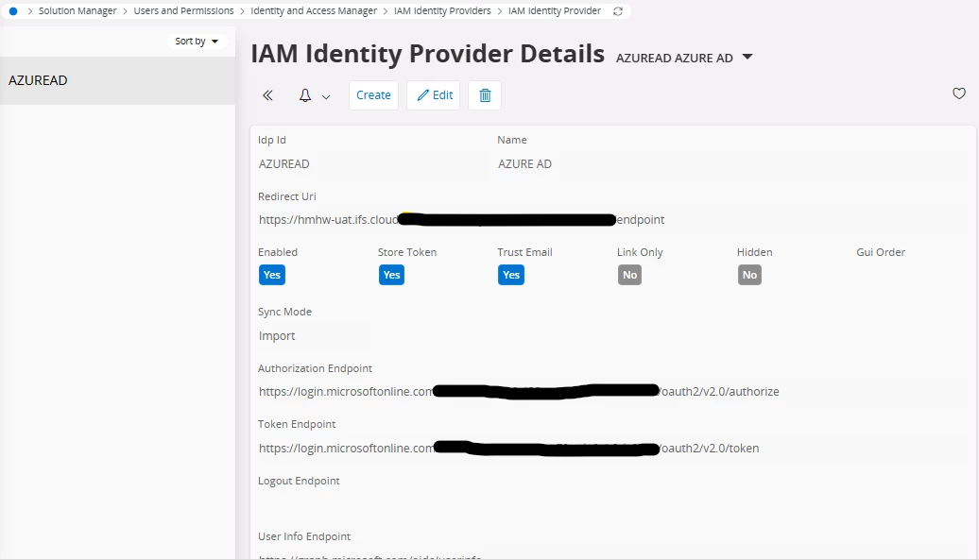Click the IAM Identity Provider Details heading
Screen dimensions: 979x560
tap(428, 54)
